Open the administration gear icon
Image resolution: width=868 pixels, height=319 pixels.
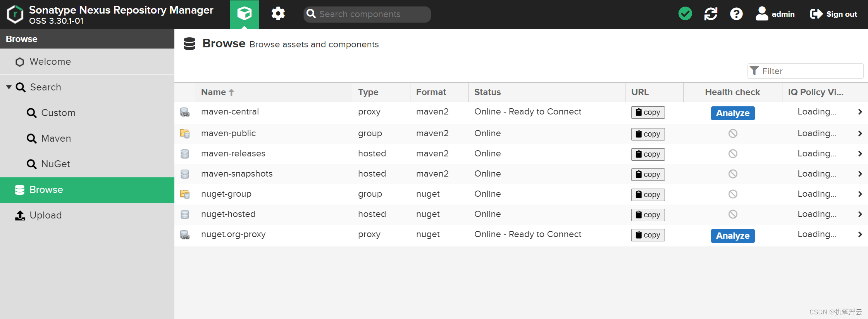(278, 14)
